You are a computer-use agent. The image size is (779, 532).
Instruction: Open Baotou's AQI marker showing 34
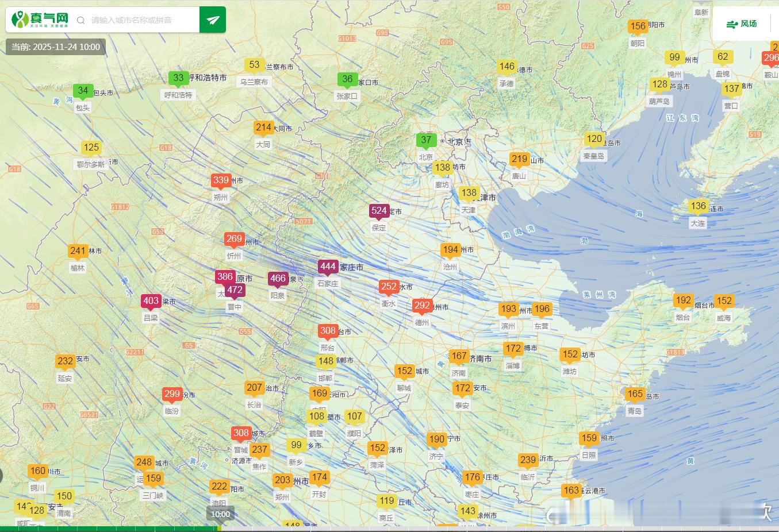pos(83,92)
